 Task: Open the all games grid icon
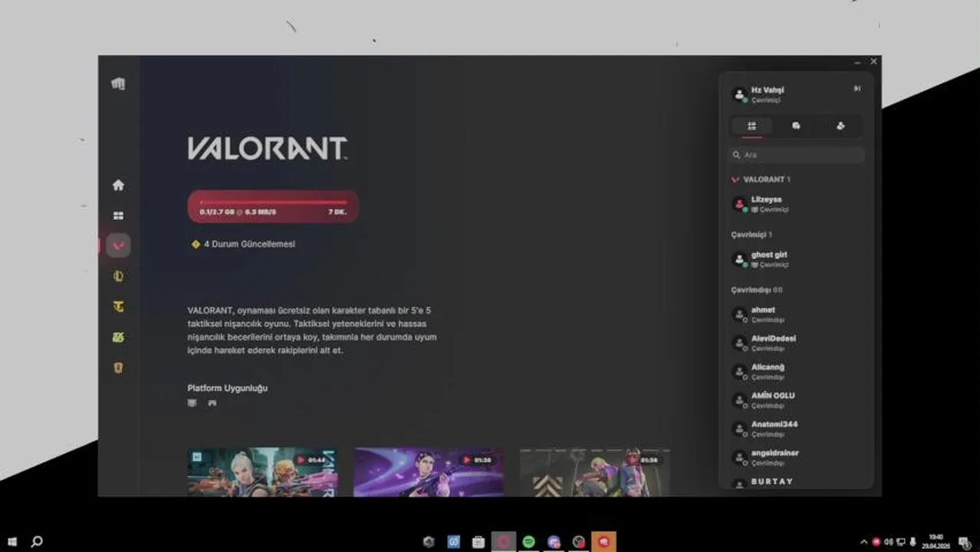[118, 216]
